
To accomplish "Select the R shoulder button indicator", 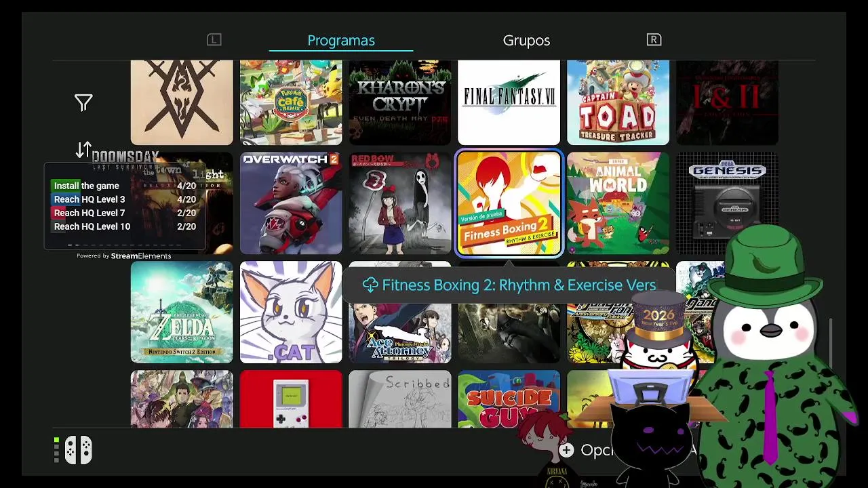I will [654, 40].
